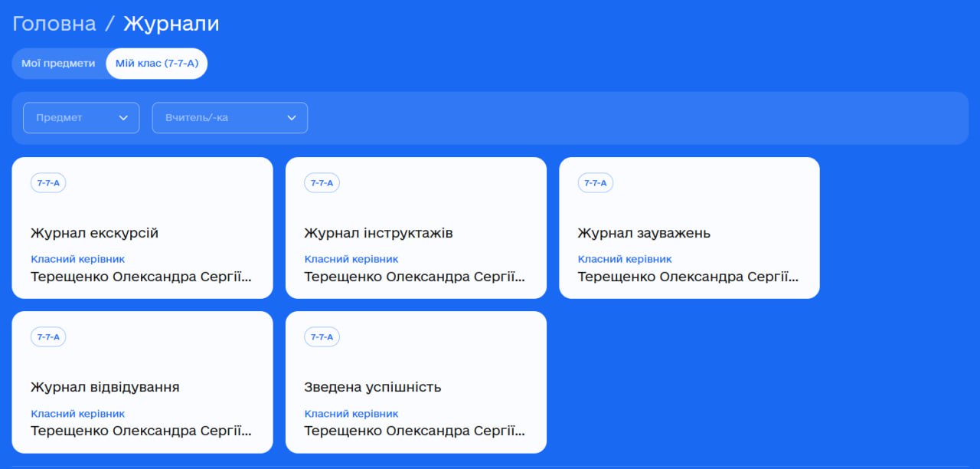Open the Журнал зауважень card
Image resolution: width=980 pixels, height=469 pixels.
689,228
